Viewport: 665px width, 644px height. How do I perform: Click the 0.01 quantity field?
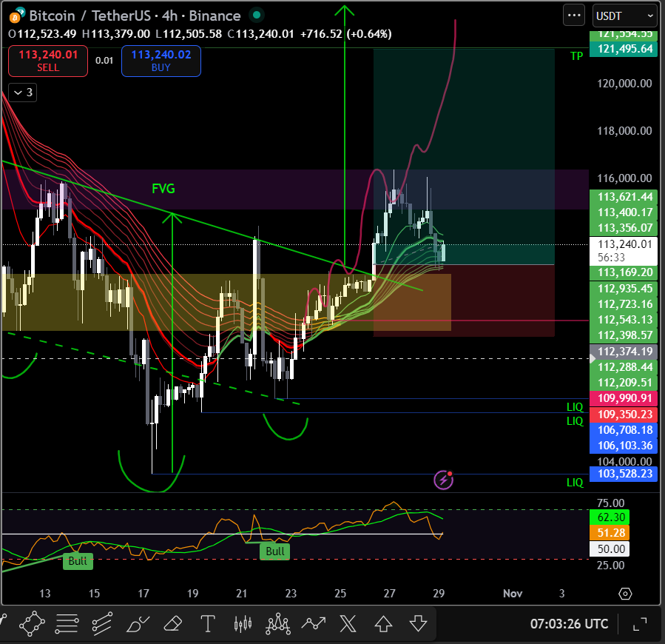105,61
